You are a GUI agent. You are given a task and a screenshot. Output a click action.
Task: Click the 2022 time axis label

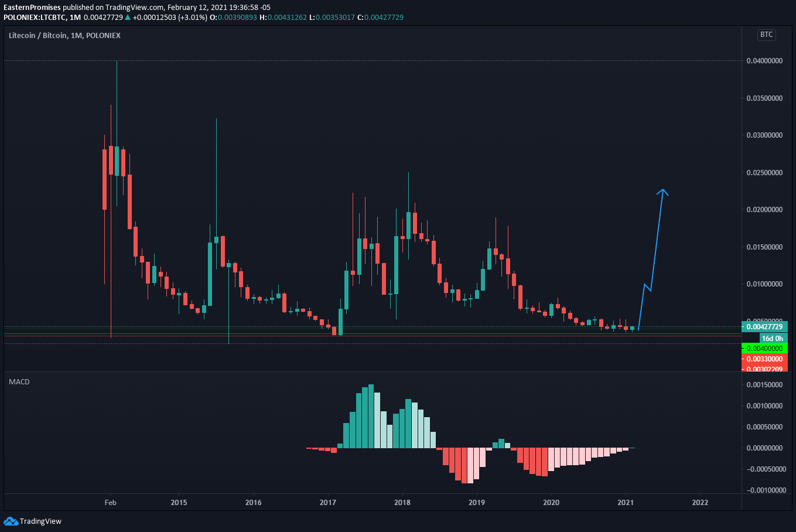click(x=700, y=503)
